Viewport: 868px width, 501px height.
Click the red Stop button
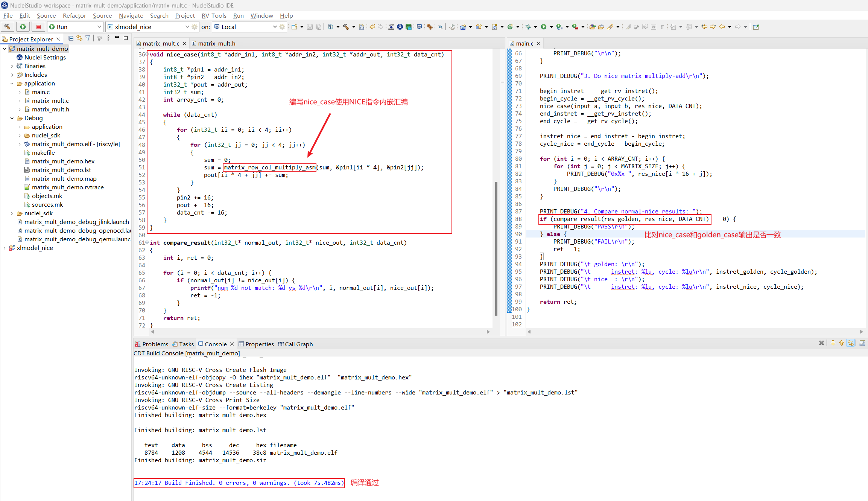point(38,27)
